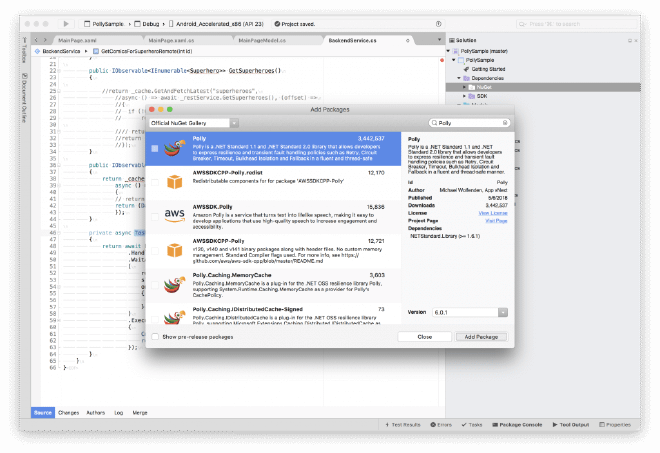Expand the SDK folder node
Screen dimensions: 660x453
(x=465, y=96)
